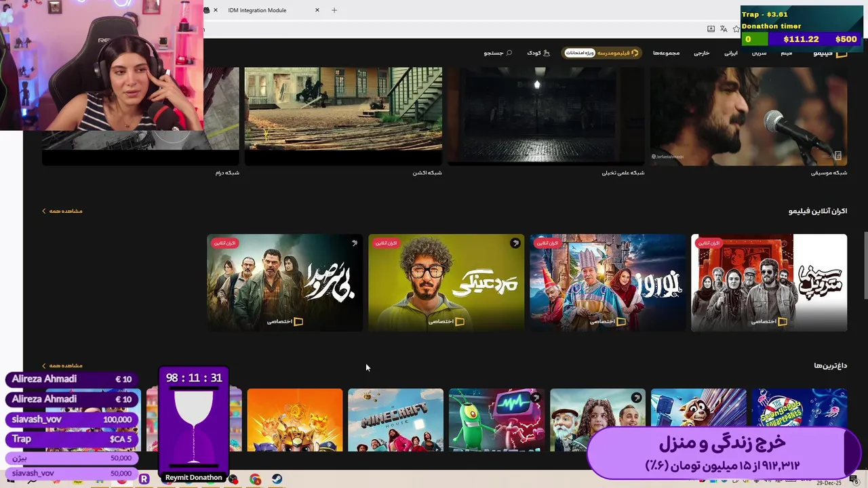The width and height of the screenshot is (868, 488).
Task: Open the golden cat heroes thumbnail
Action: tap(295, 420)
